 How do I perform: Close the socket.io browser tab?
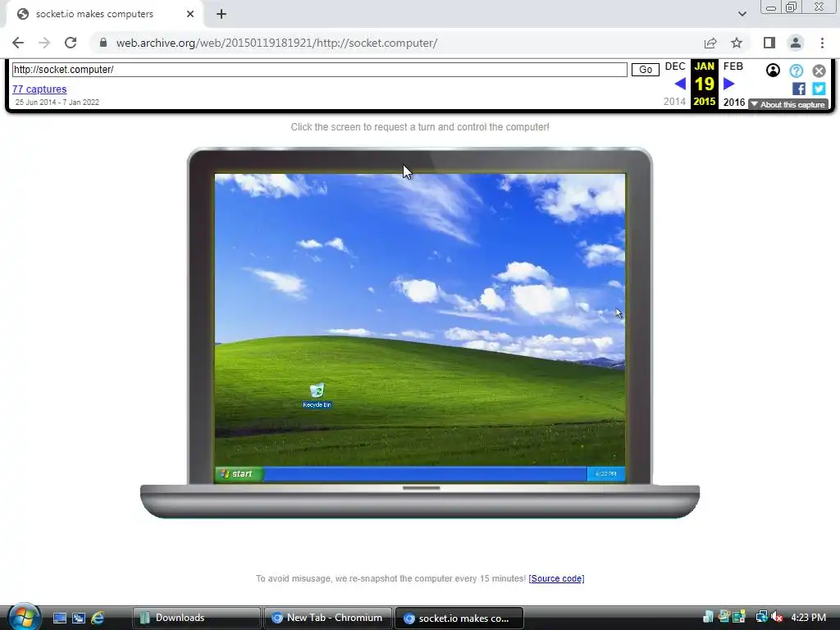pyautogui.click(x=190, y=14)
